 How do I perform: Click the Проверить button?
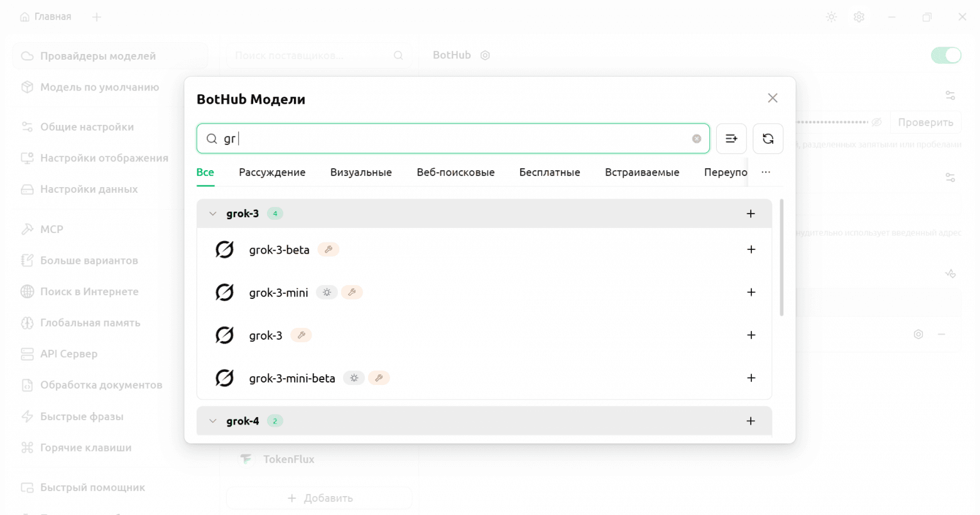click(925, 122)
